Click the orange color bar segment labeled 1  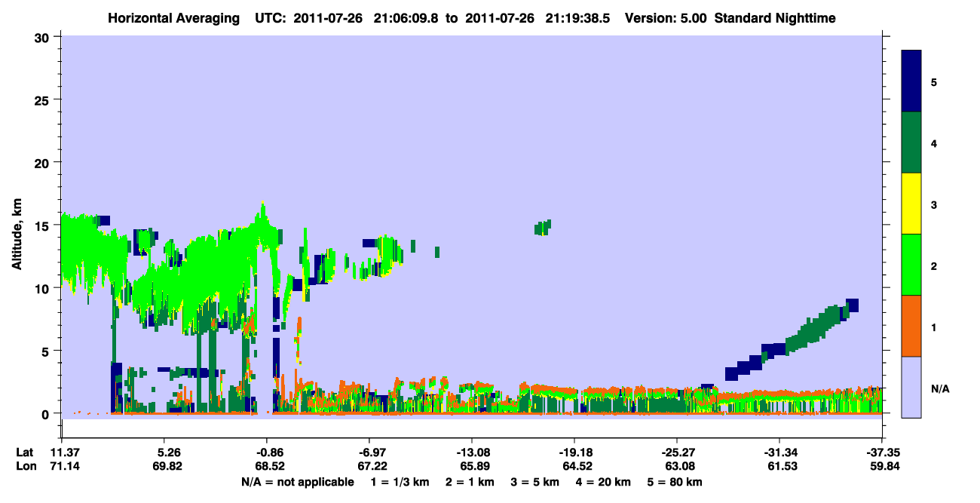pos(911,326)
